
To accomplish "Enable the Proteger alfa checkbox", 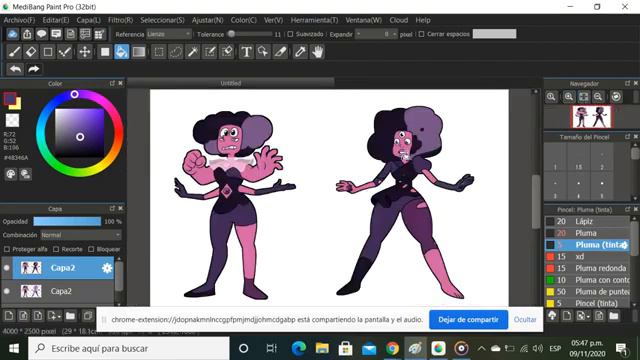I will tap(7, 249).
